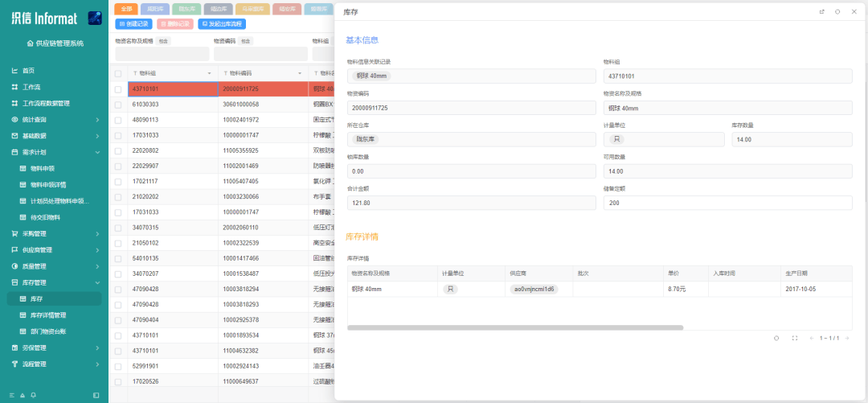This screenshot has width=868, height=403.
Task: Expand 库存详情 table to fullscreen
Action: point(795,338)
